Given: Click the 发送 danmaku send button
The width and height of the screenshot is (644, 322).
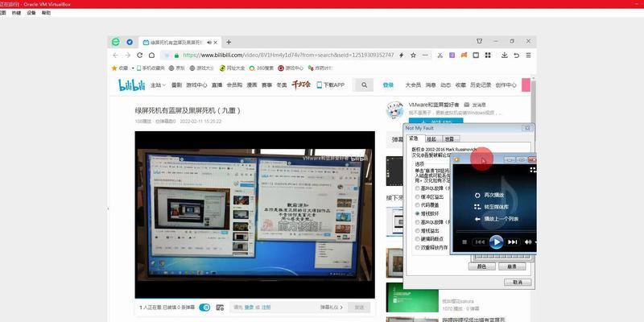Looking at the screenshot, I should tap(359, 308).
